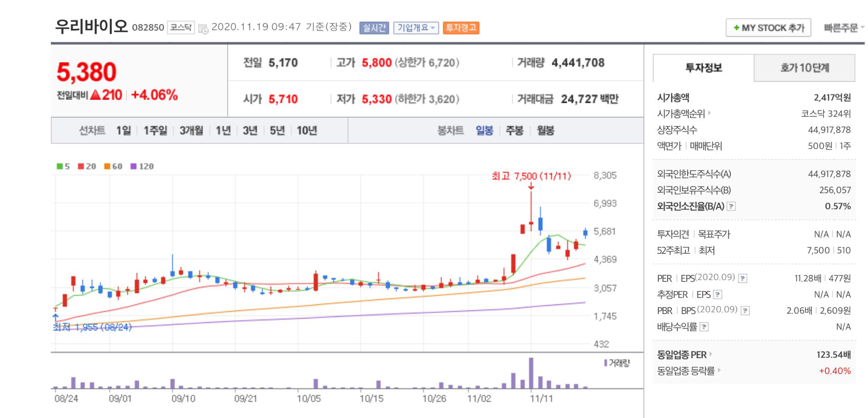Click the 상한가 6,720 upper limit text
The height and width of the screenshot is (418, 868).
pyautogui.click(x=427, y=63)
